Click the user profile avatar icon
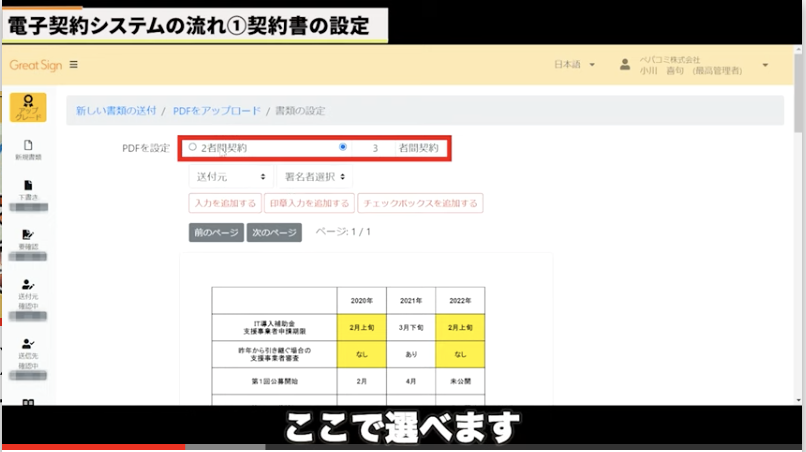This screenshot has height=452, width=806. tap(625, 65)
